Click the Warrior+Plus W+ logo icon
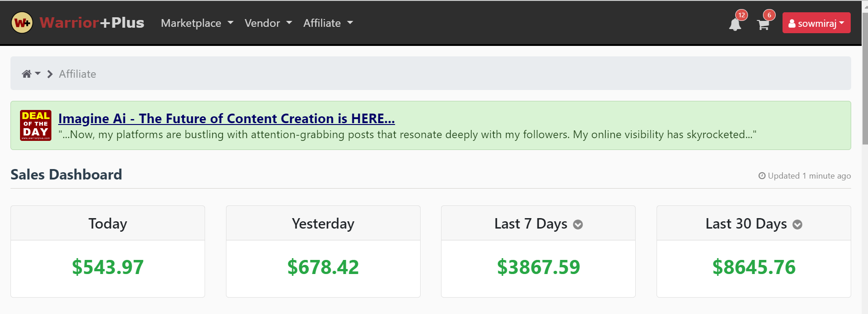Image resolution: width=868 pixels, height=314 pixels. (x=22, y=23)
